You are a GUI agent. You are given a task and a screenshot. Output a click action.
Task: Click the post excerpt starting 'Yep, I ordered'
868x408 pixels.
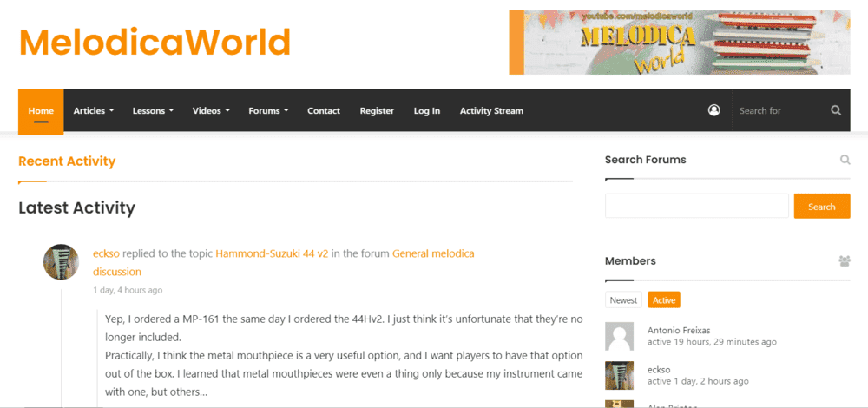coord(344,355)
